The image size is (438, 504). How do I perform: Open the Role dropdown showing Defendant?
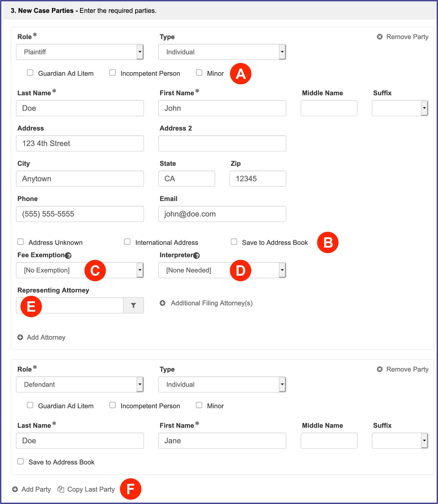pyautogui.click(x=80, y=384)
